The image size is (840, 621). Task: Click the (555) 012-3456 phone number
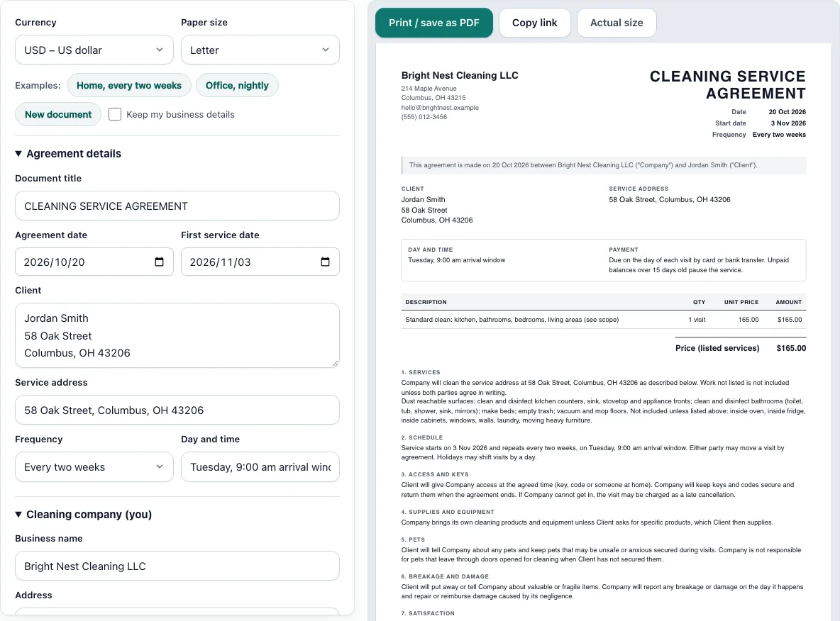coord(424,117)
